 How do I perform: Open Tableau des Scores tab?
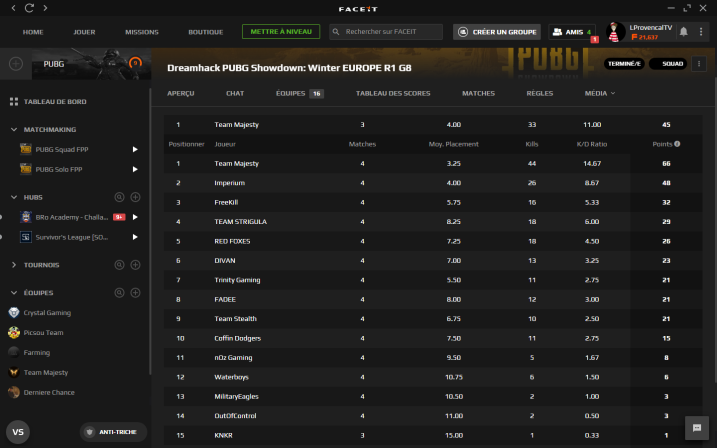point(393,93)
